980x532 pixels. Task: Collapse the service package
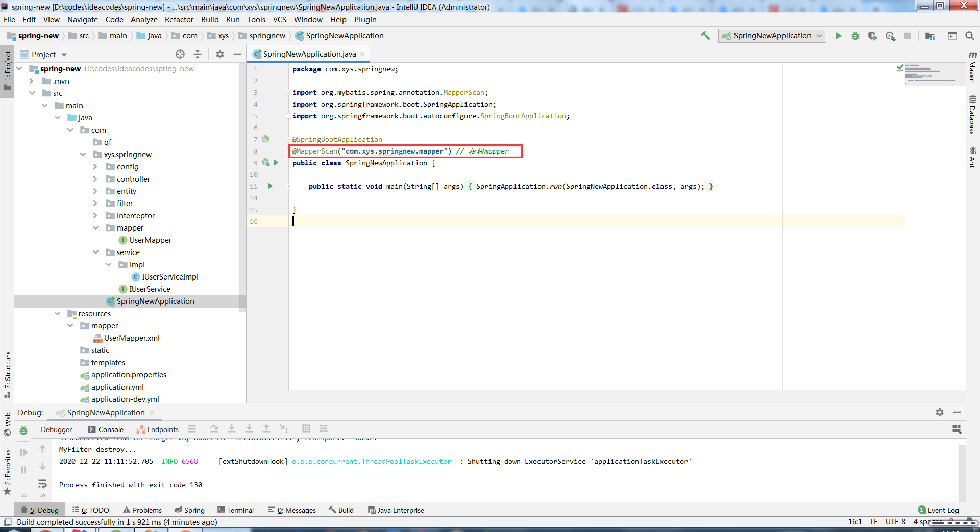point(95,252)
